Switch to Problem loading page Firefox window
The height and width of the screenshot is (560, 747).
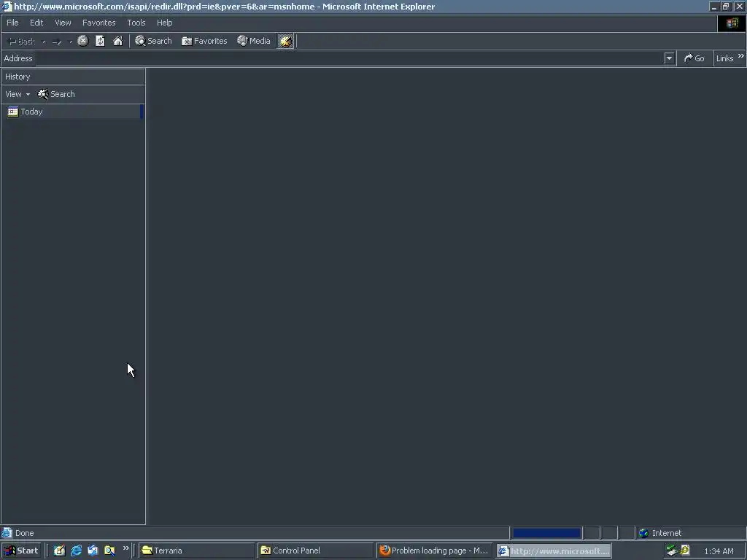[434, 551]
